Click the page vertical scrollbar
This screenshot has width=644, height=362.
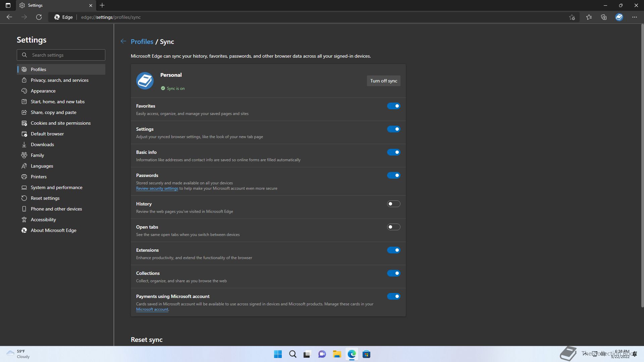(642, 166)
